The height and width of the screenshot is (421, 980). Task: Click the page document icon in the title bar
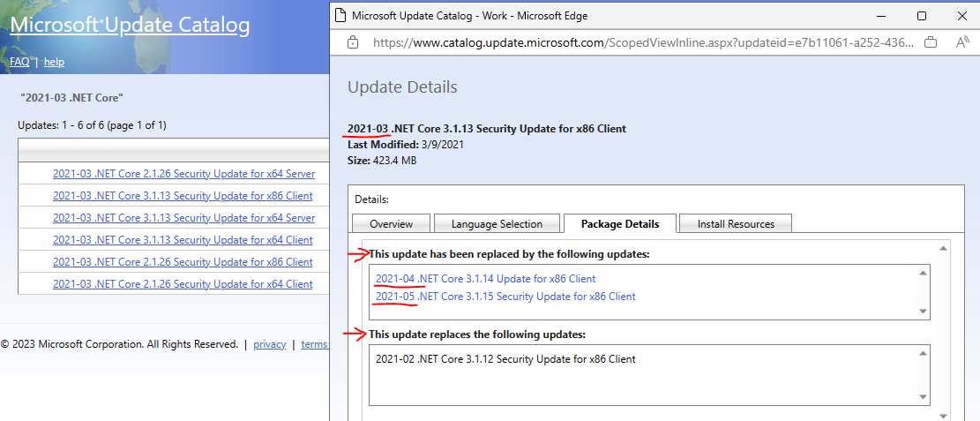340,16
